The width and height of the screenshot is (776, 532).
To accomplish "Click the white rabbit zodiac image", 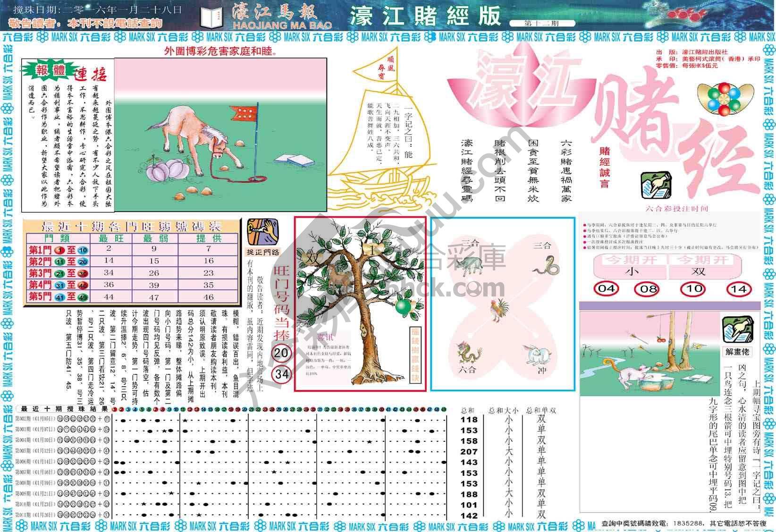I will [538, 355].
